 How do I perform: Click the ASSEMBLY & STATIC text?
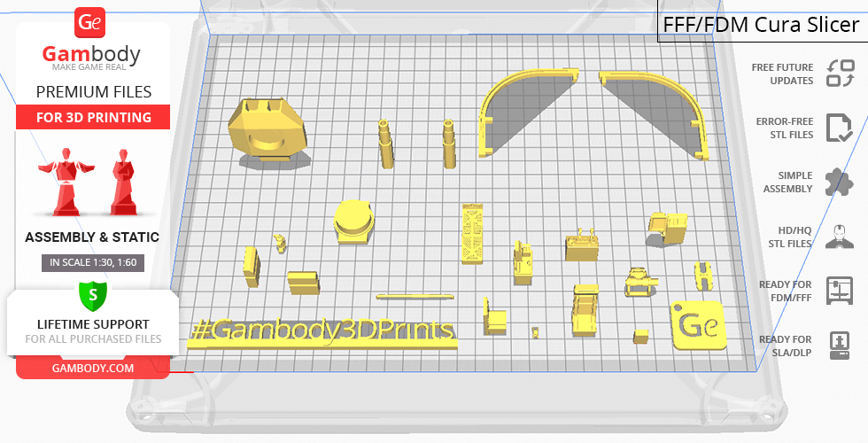point(92,237)
